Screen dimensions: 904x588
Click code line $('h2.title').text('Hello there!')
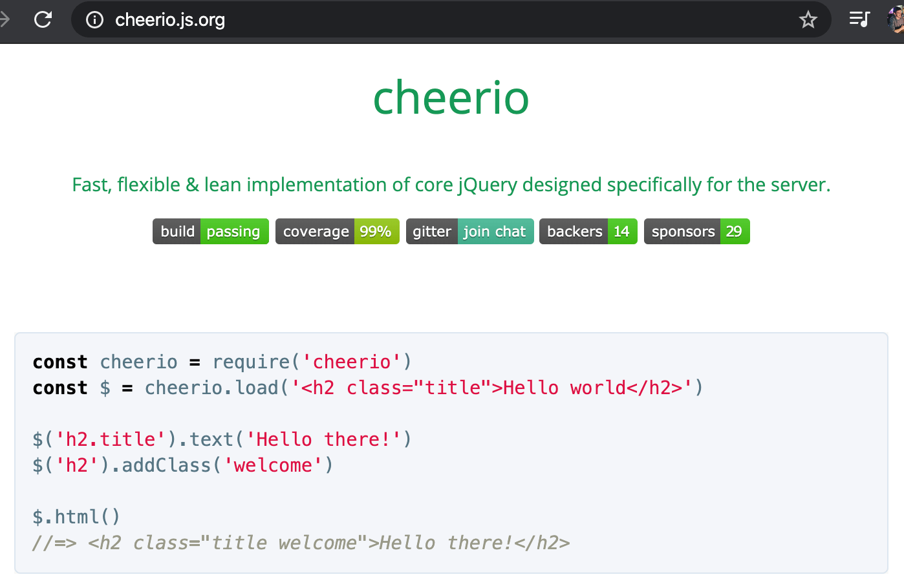coord(222,439)
